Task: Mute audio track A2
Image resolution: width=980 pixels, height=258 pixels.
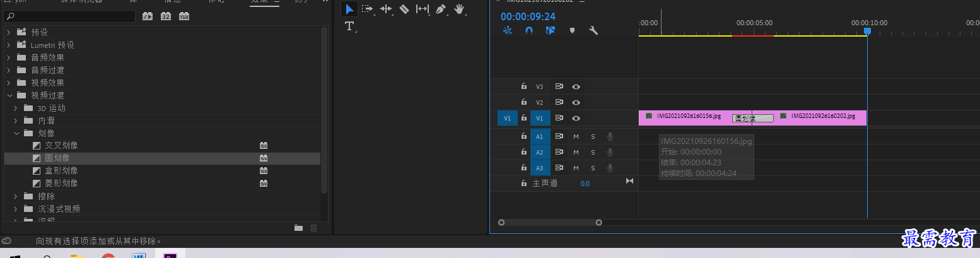Action: (x=576, y=152)
